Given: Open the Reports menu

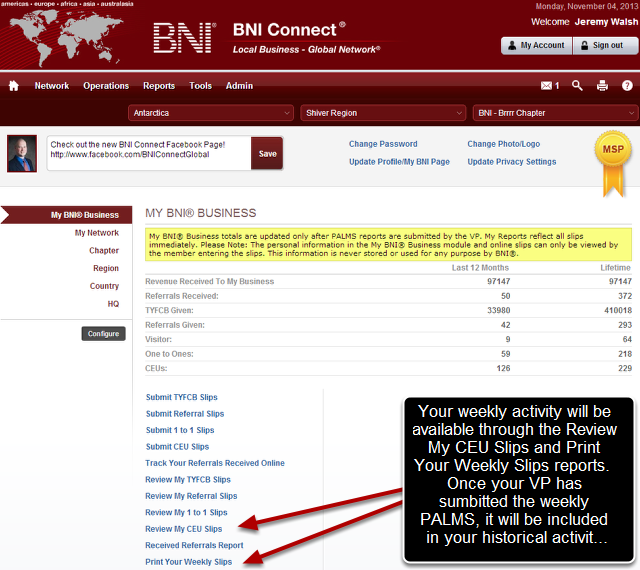Looking at the screenshot, I should pyautogui.click(x=159, y=86).
